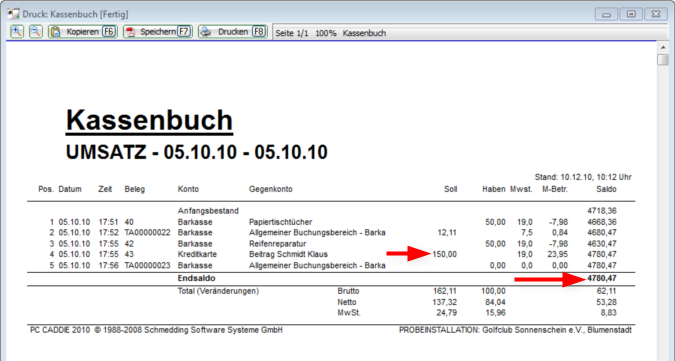Click the Brutto row label
This screenshot has height=361, width=675.
tap(348, 291)
